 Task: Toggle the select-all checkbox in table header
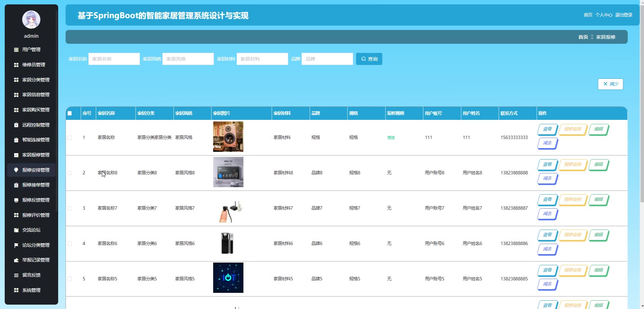(x=70, y=113)
